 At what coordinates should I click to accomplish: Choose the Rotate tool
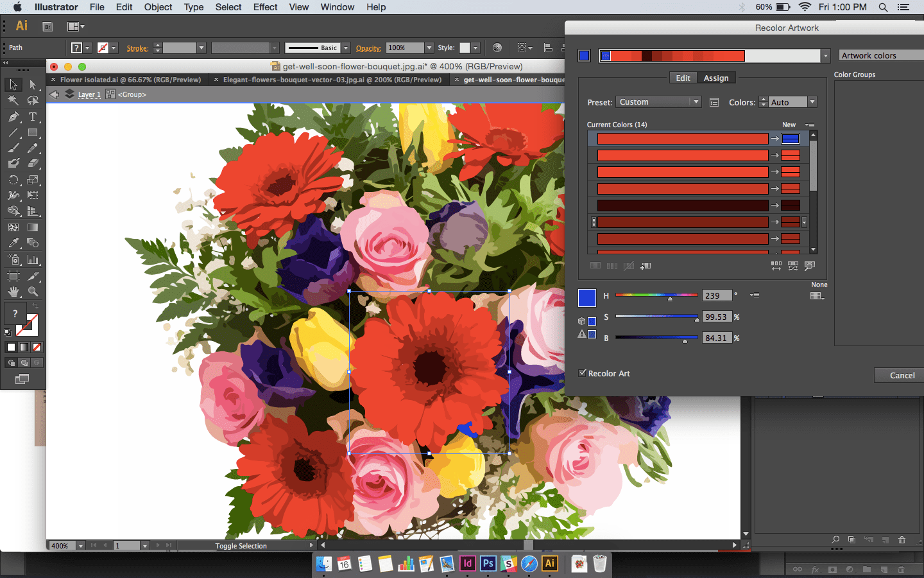(12, 180)
